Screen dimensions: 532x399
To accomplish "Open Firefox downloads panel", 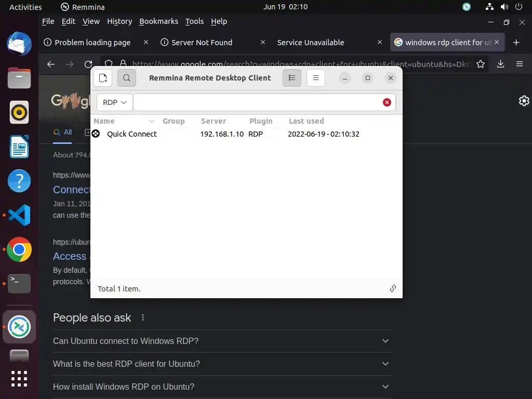I will pos(500,64).
